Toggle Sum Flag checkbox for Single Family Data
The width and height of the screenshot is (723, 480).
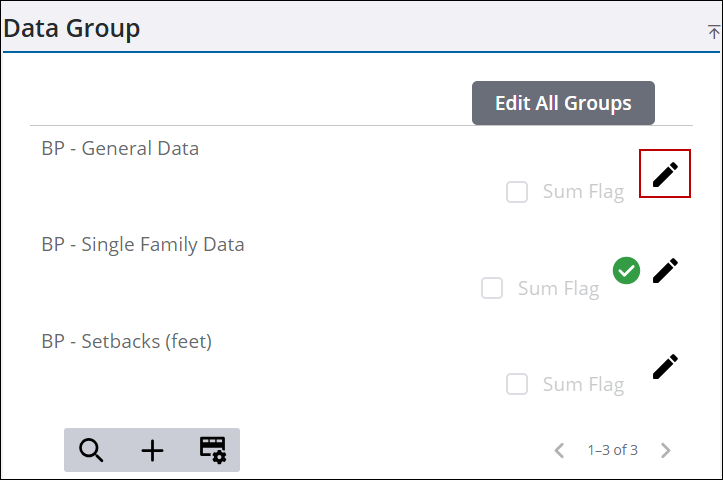[492, 288]
